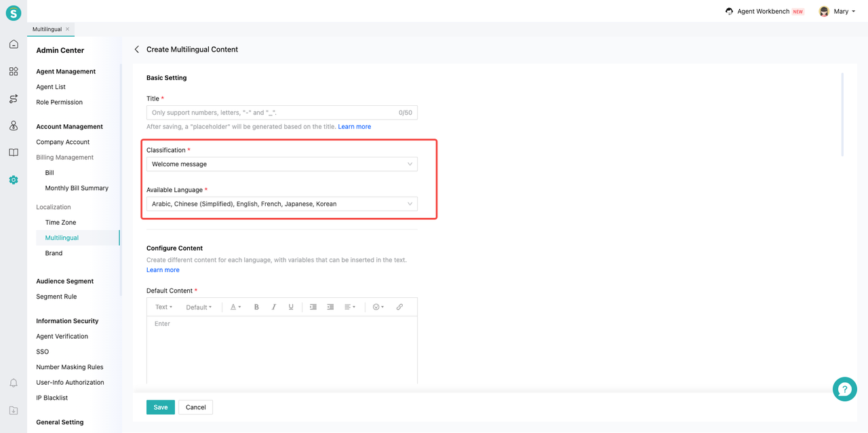Open the Text style dropdown in the editor
The image size is (868, 433).
pyautogui.click(x=163, y=307)
